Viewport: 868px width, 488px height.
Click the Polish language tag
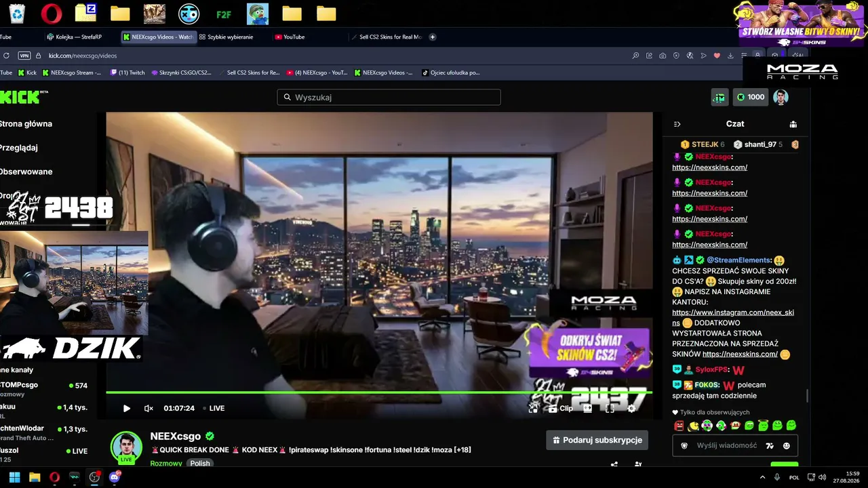click(x=200, y=464)
